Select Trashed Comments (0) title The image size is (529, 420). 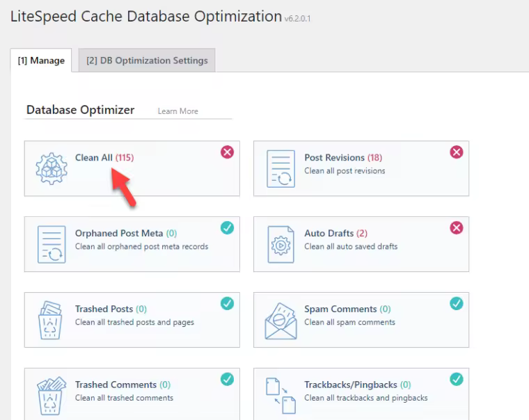(123, 385)
